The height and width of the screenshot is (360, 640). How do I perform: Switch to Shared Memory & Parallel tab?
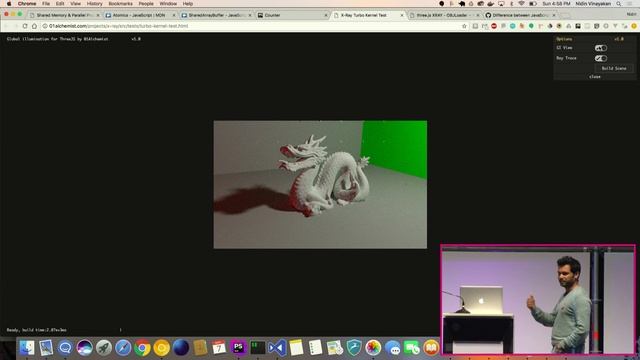64,15
